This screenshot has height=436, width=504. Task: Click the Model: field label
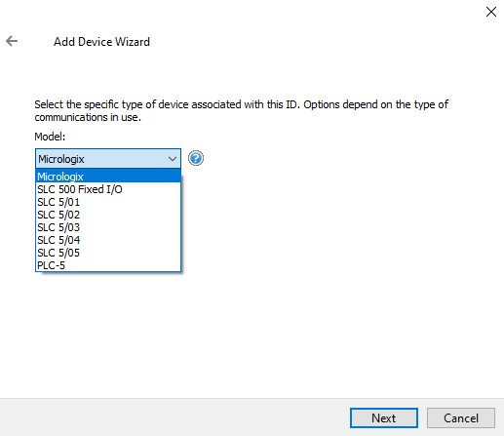50,137
